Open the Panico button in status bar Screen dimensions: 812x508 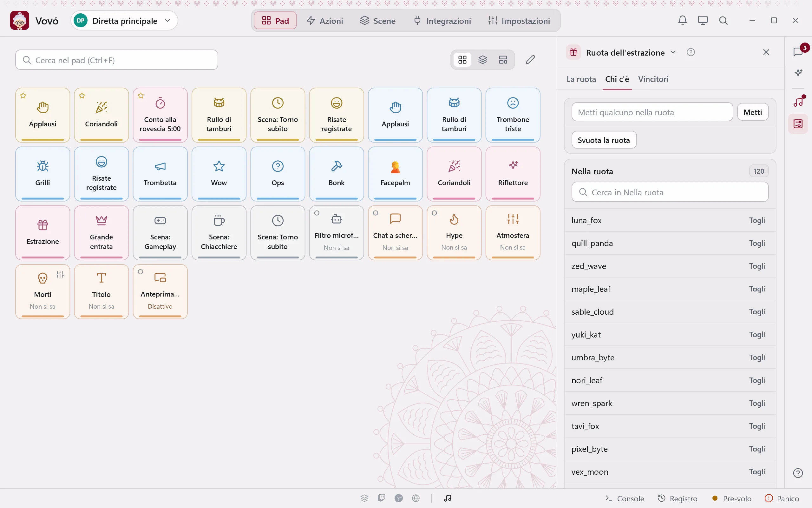pos(782,498)
